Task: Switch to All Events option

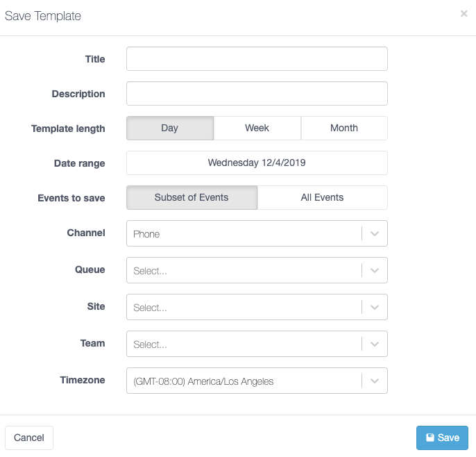Action: click(x=322, y=198)
